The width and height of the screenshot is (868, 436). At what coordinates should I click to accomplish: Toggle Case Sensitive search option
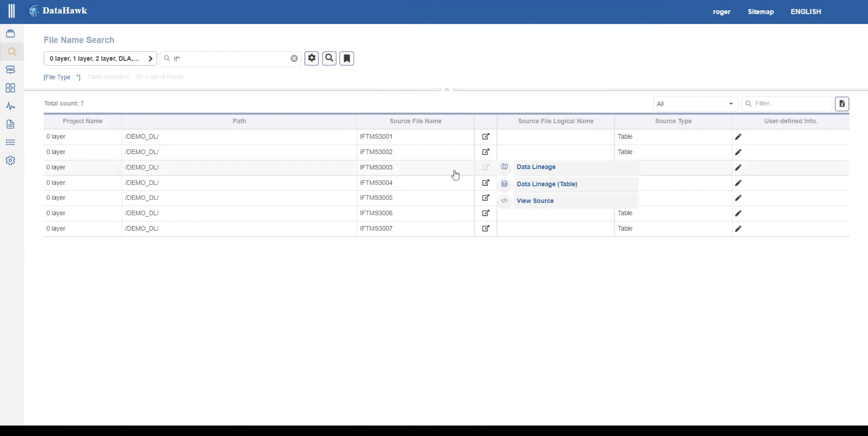(x=108, y=77)
